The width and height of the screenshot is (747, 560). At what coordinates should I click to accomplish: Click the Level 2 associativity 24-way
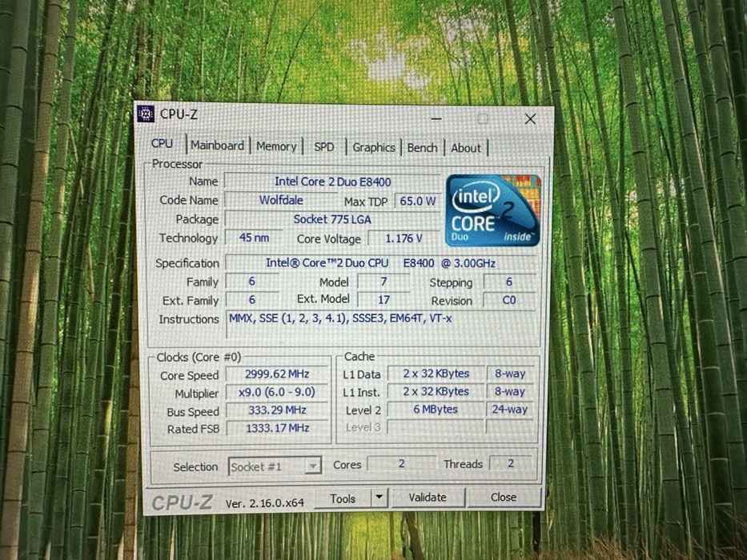pos(510,410)
